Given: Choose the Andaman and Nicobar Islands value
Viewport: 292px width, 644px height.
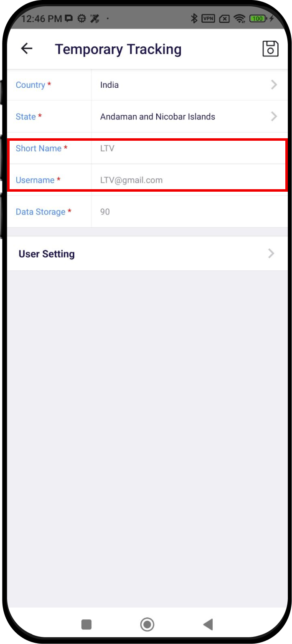Looking at the screenshot, I should (x=157, y=117).
